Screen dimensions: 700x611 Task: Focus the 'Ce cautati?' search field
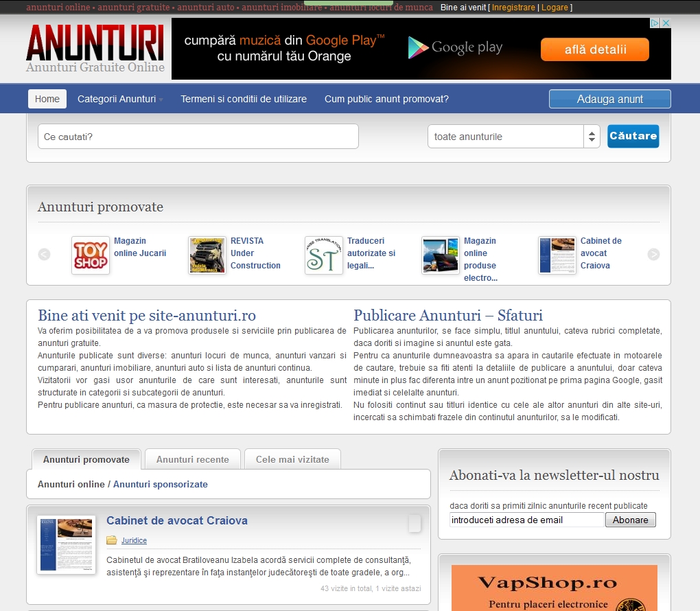pyautogui.click(x=198, y=137)
